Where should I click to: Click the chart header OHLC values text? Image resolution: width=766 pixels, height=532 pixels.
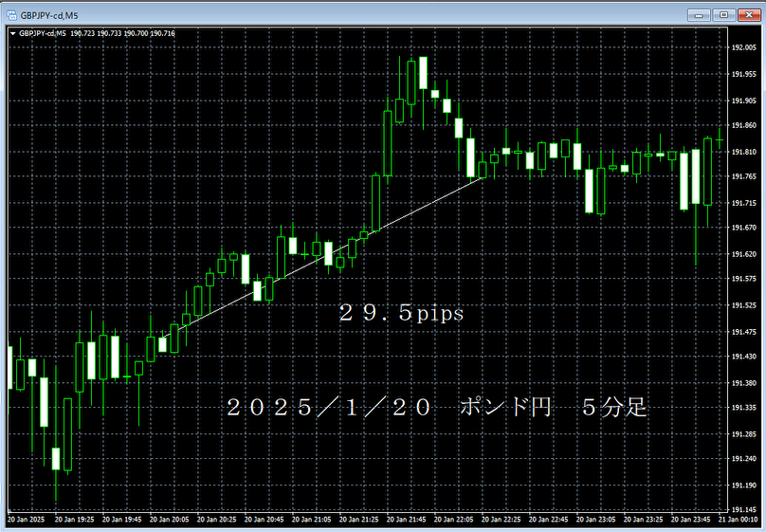pyautogui.click(x=122, y=33)
